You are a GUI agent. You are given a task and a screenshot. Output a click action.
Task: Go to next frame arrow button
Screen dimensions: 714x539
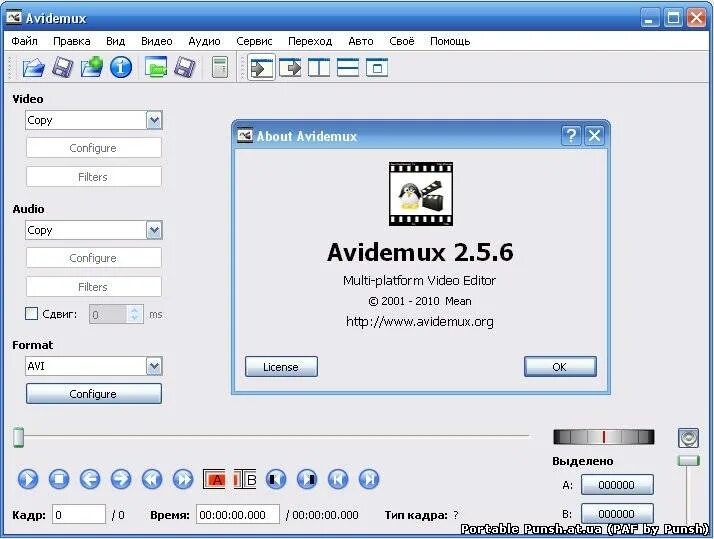(121, 479)
